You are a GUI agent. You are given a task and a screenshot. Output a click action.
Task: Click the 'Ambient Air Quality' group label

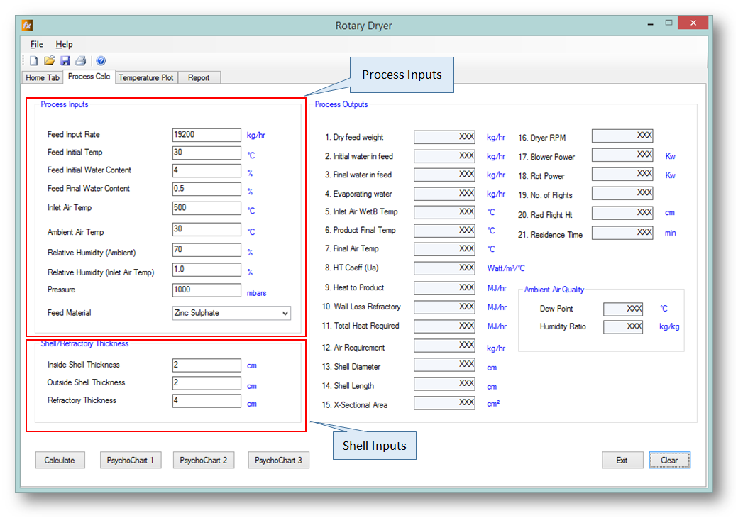554,289
